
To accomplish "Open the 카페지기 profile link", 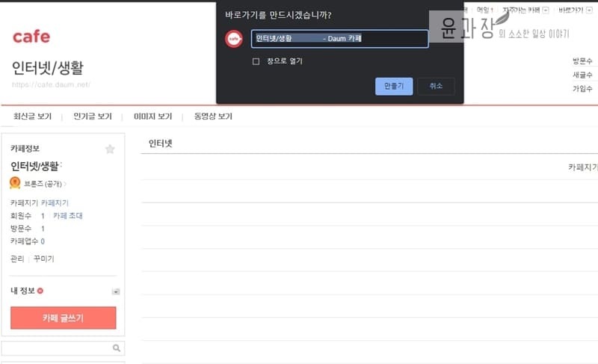I will coord(55,203).
